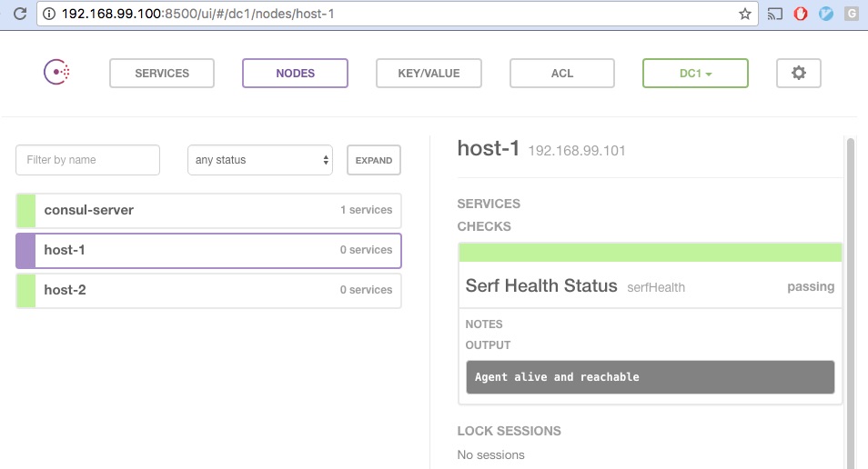Open the ACL tab
Screen dimensions: 868x469
[562, 73]
